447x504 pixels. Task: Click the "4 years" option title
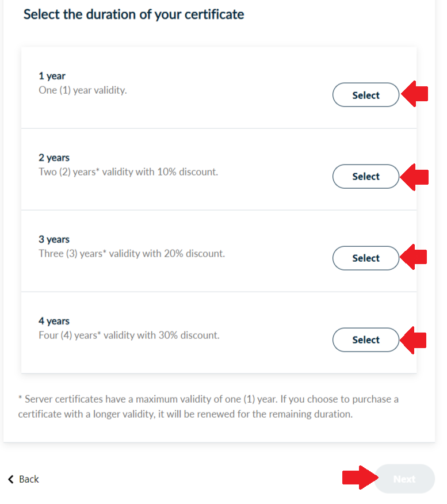tap(54, 321)
